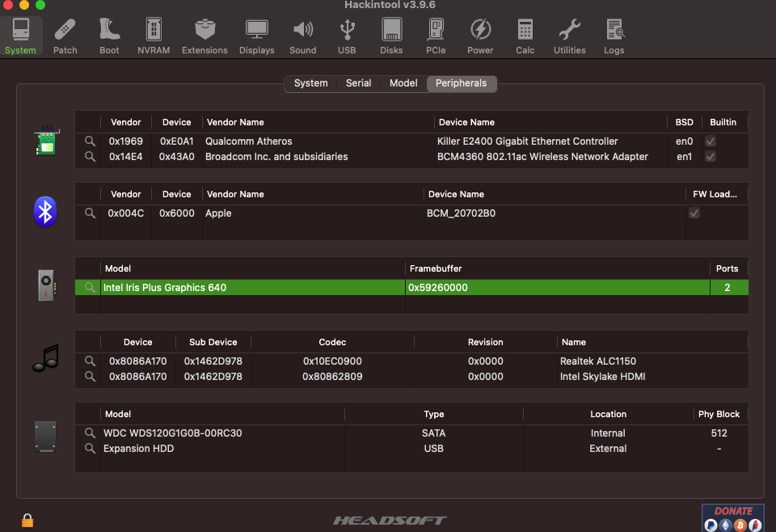Image resolution: width=776 pixels, height=532 pixels.
Task: Click magnifier icon for Intel Iris Plus row
Action: point(90,288)
